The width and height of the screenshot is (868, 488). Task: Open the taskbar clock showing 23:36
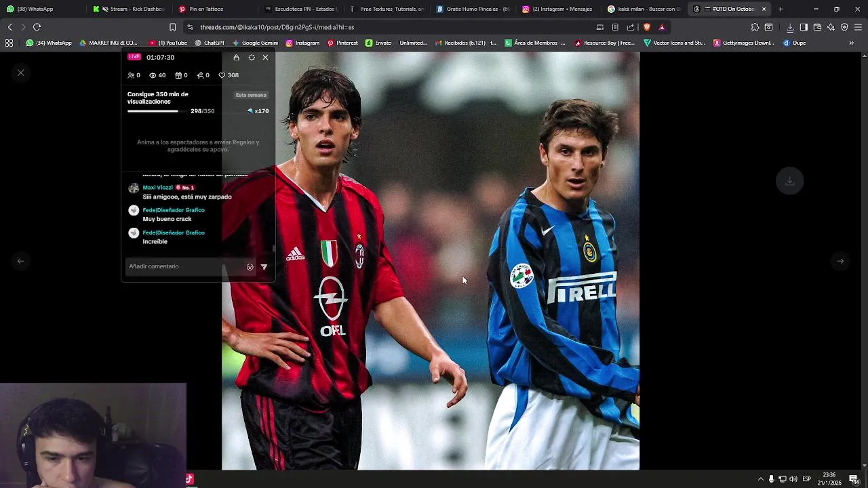click(829, 479)
